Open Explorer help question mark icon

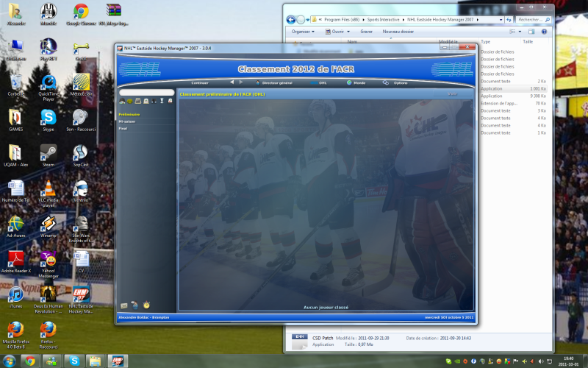click(544, 32)
